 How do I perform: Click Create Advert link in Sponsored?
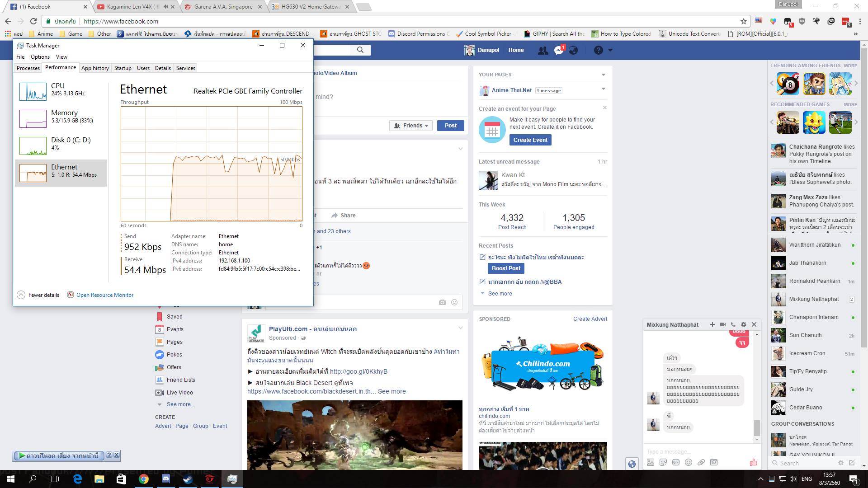[x=590, y=319]
